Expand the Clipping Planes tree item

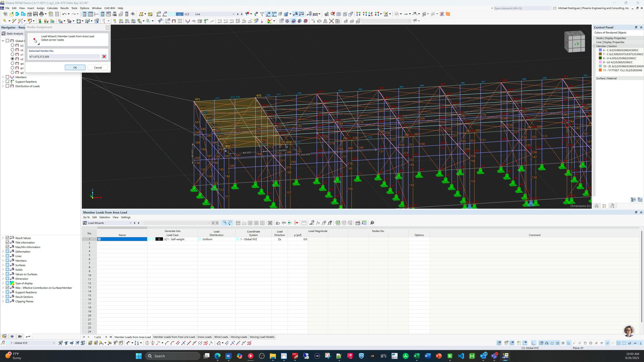[3, 301]
